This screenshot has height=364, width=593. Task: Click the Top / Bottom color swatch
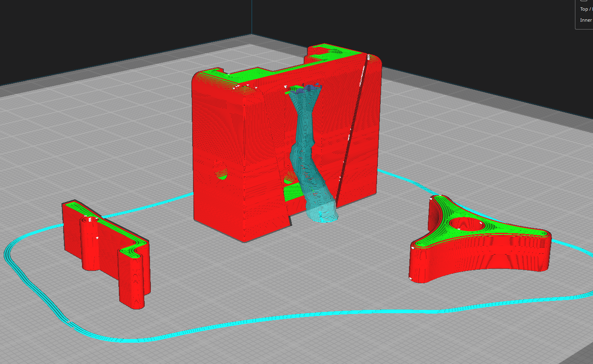pyautogui.click(x=591, y=9)
